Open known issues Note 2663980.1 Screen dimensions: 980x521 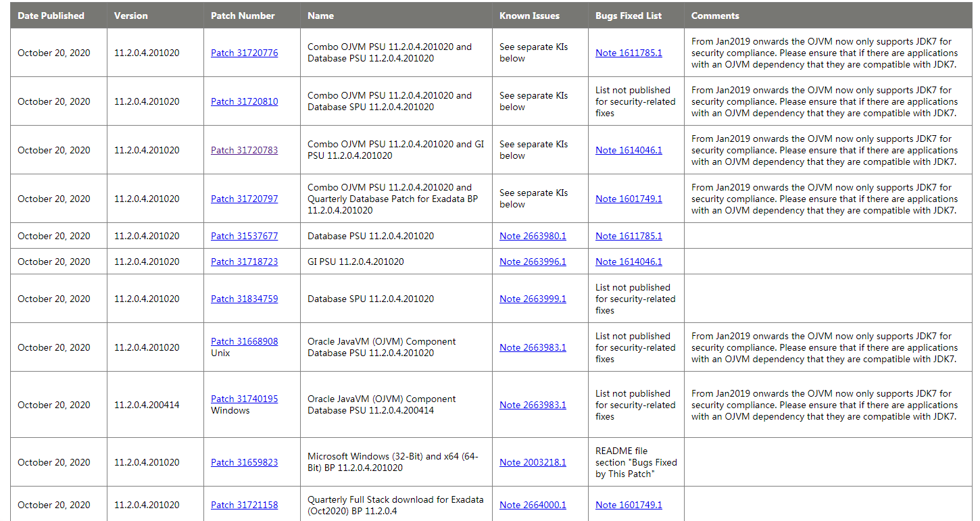(533, 236)
